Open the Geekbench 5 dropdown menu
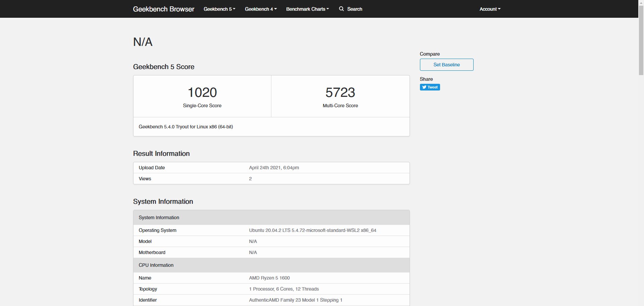Screen dimensions: 644x306 [x=219, y=9]
